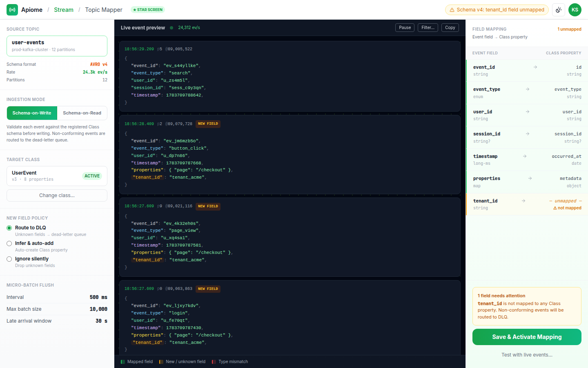Open the Filter... dialog button

coord(428,27)
